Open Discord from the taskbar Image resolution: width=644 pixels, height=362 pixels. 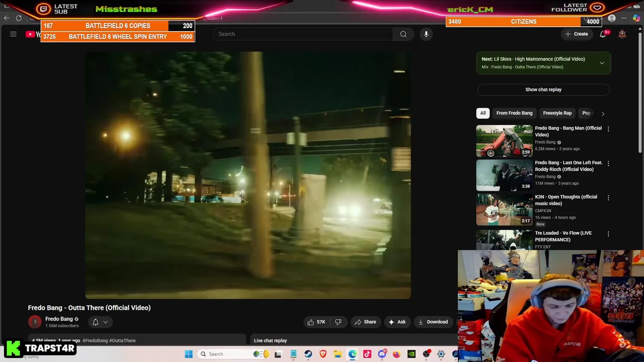382,354
